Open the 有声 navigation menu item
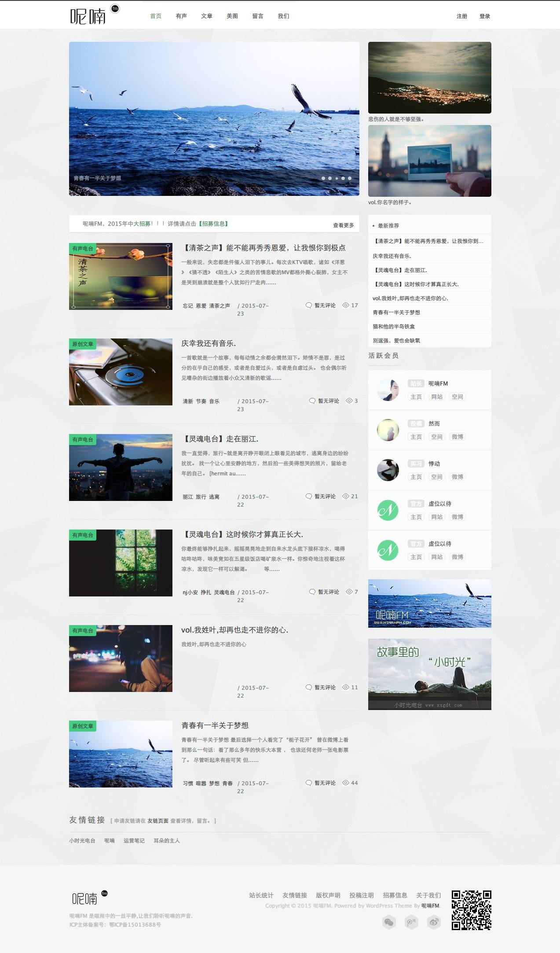The image size is (560, 953). pyautogui.click(x=181, y=16)
